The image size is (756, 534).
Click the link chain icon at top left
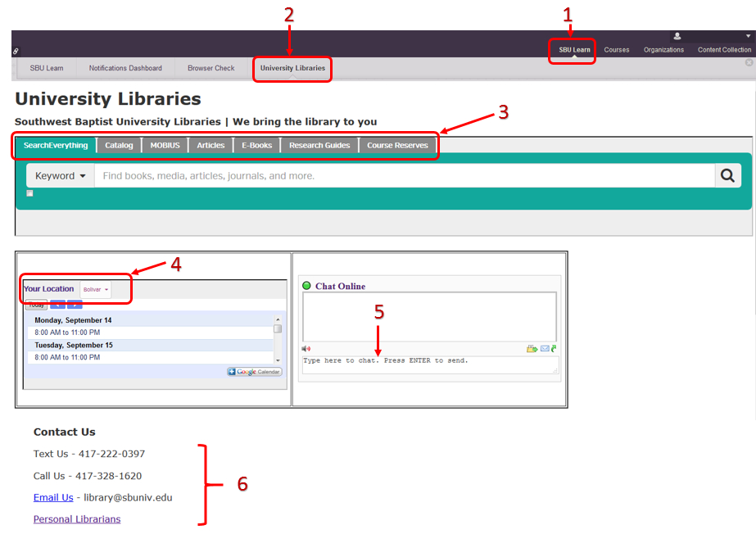16,51
